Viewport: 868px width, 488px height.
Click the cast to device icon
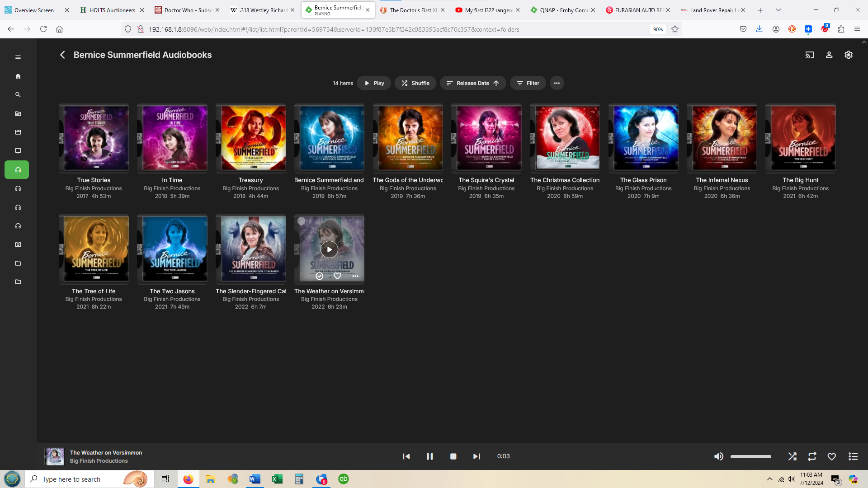pyautogui.click(x=809, y=55)
